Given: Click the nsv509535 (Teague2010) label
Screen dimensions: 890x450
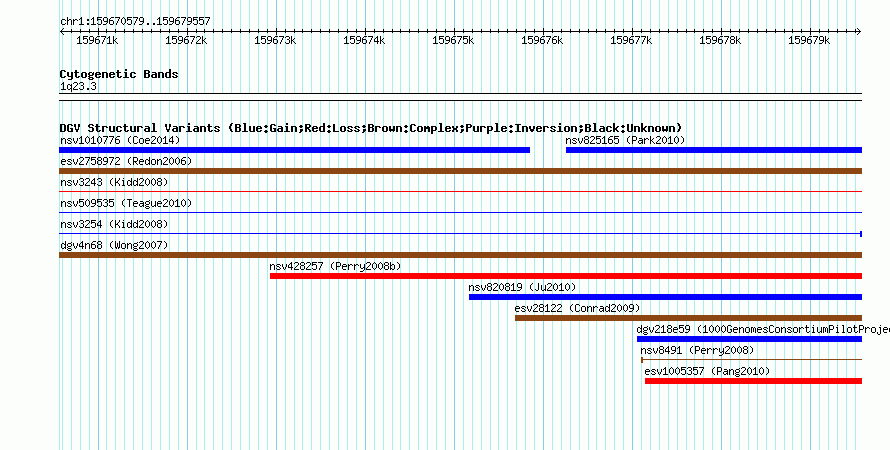Looking at the screenshot, I should click(126, 203).
